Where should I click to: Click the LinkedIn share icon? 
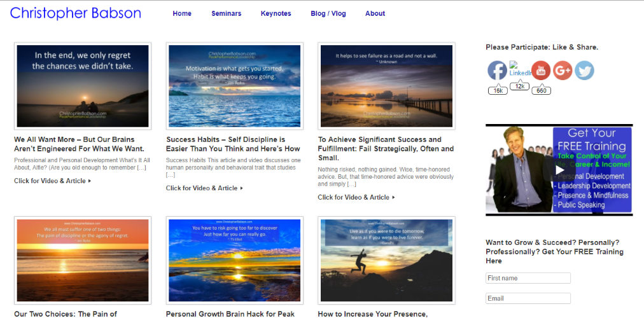[519, 69]
